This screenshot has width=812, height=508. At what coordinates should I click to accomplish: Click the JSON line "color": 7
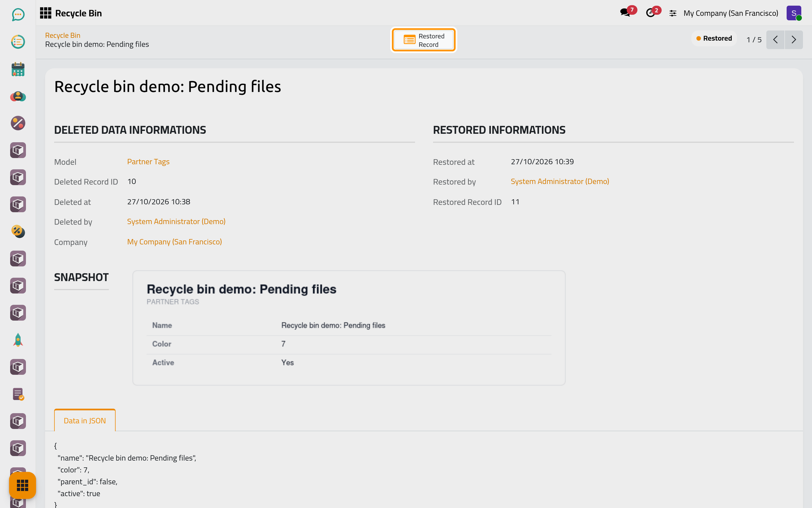73,470
